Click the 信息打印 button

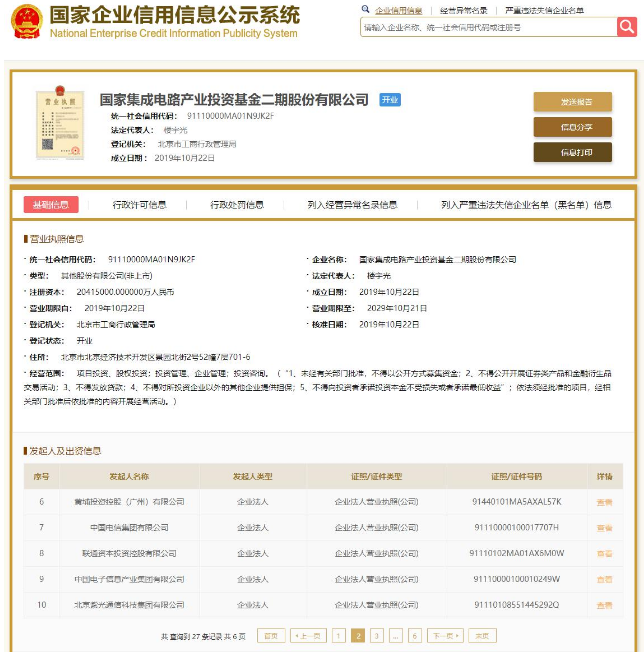[573, 152]
